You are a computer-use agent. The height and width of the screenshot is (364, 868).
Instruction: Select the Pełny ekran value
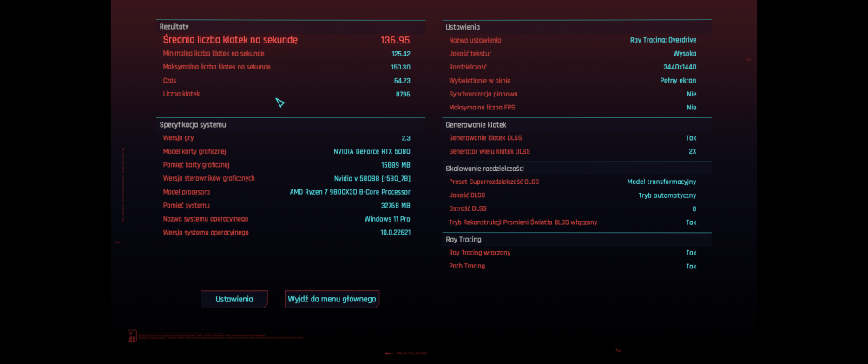(x=678, y=81)
